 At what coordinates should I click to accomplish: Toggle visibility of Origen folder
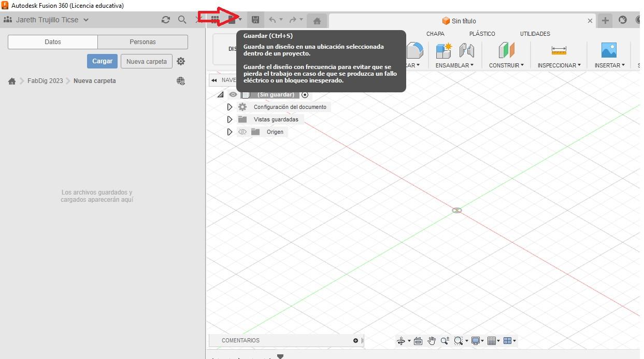point(242,132)
